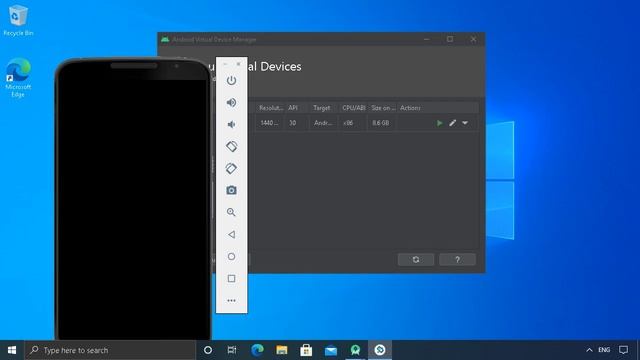Sort by the Resolution column header
The width and height of the screenshot is (640, 360).
click(271, 108)
